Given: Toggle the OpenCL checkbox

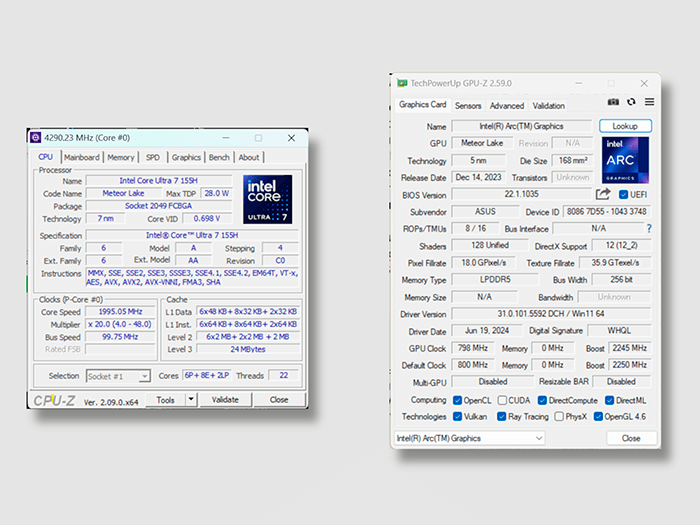Looking at the screenshot, I should click(x=457, y=400).
